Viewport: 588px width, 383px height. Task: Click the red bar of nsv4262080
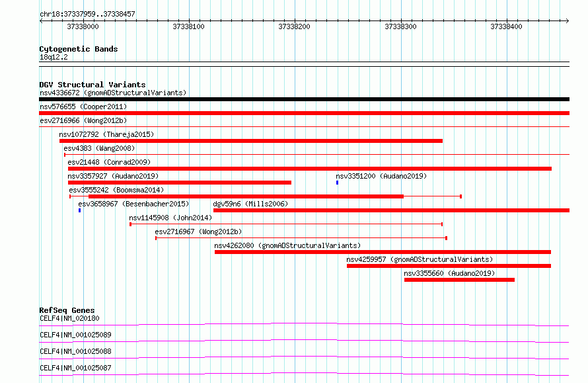383,252
